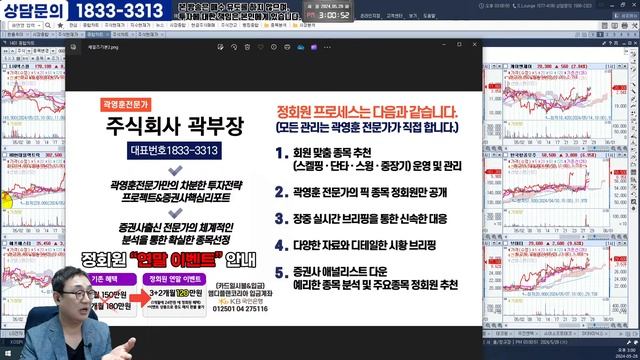Mark the photo as favorite with heart icon
640x360 pixels.
260,47
